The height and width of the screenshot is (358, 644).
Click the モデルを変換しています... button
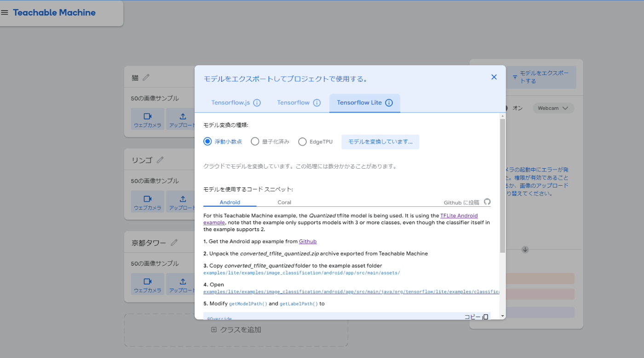pyautogui.click(x=380, y=142)
